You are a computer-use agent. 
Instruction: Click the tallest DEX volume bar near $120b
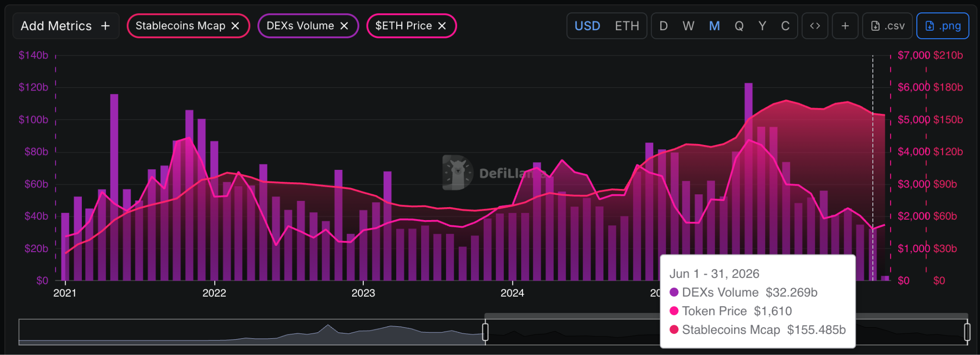click(x=748, y=182)
